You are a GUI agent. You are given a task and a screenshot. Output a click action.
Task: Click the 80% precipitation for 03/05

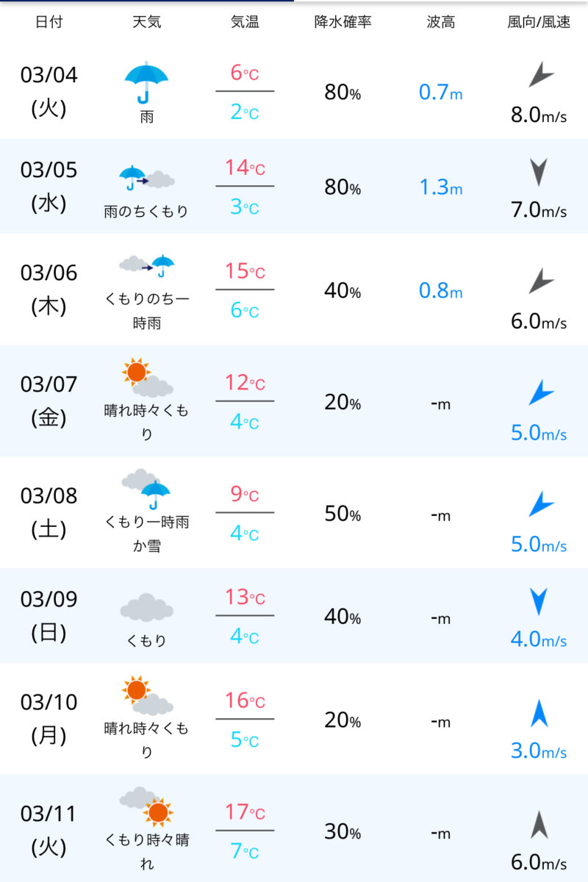tap(343, 187)
